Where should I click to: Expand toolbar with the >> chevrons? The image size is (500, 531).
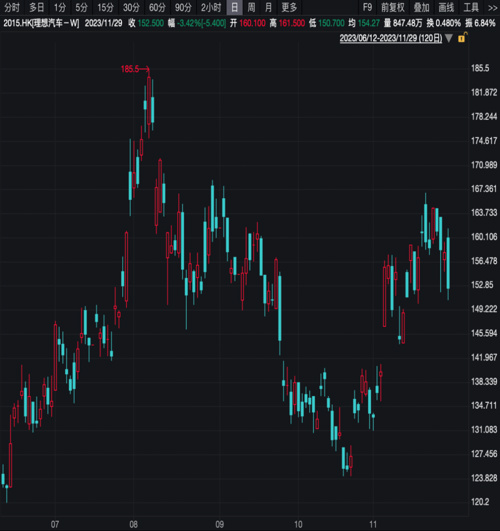(492, 7)
